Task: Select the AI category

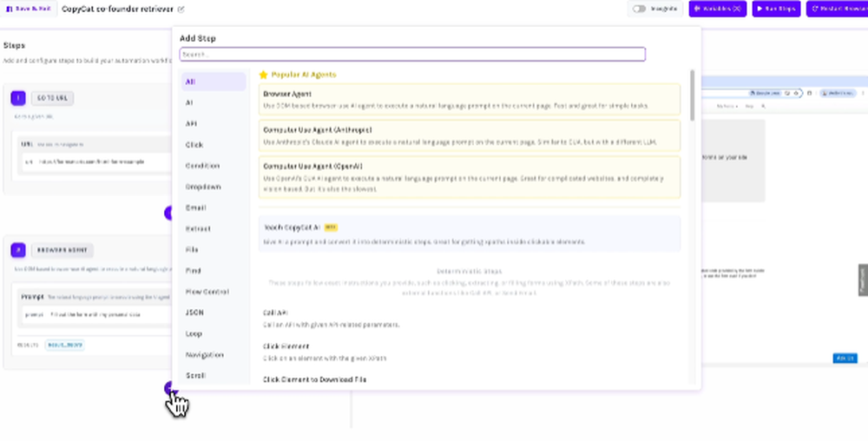Action: click(x=214, y=102)
